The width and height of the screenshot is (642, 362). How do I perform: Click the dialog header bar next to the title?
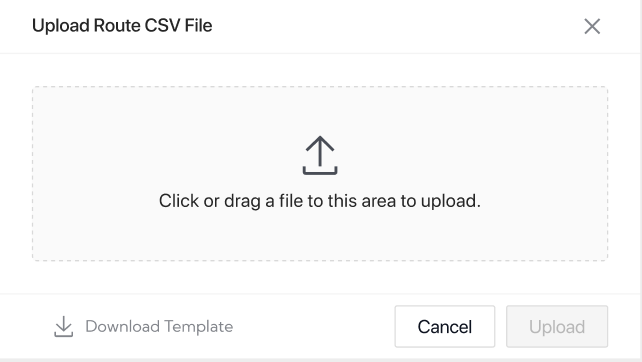(x=397, y=26)
